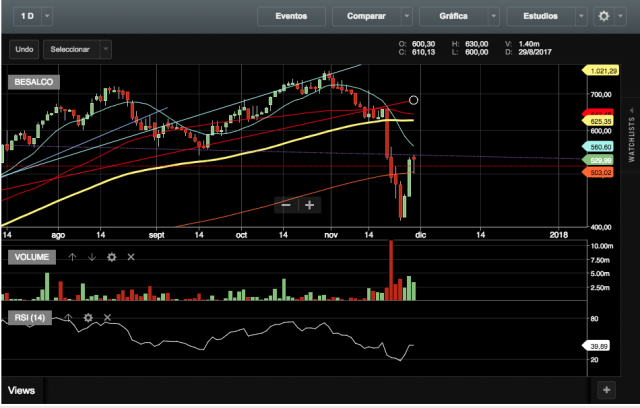Image resolution: width=640 pixels, height=408 pixels.
Task: Click the BESALCO symbol label
Action: pyautogui.click(x=34, y=82)
